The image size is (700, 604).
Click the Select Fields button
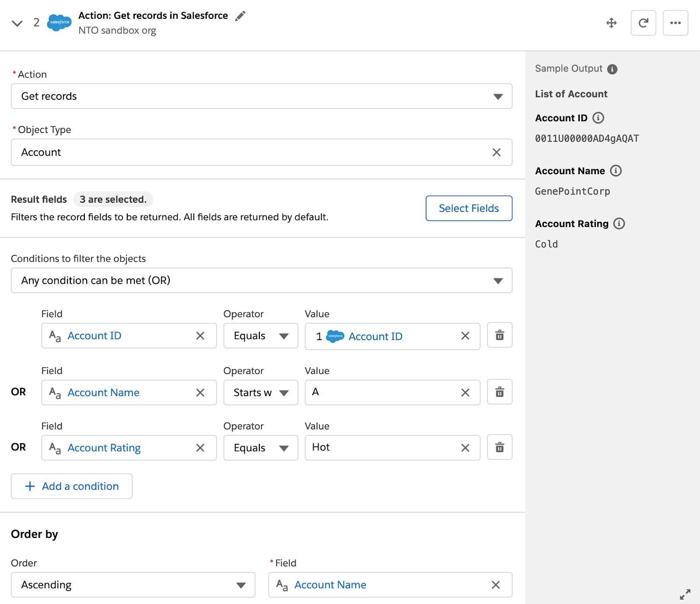pyautogui.click(x=469, y=208)
